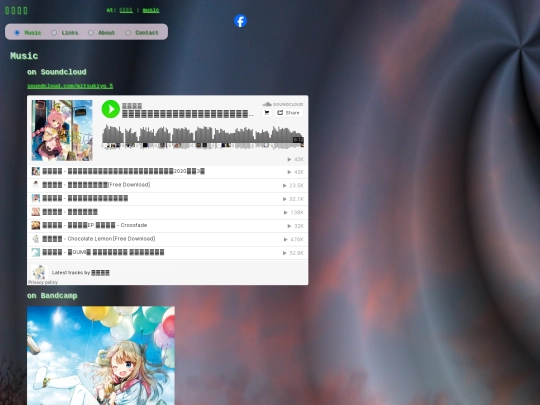
Task: Click the Chocolate Lemon track thumbnail
Action: pyautogui.click(x=36, y=239)
